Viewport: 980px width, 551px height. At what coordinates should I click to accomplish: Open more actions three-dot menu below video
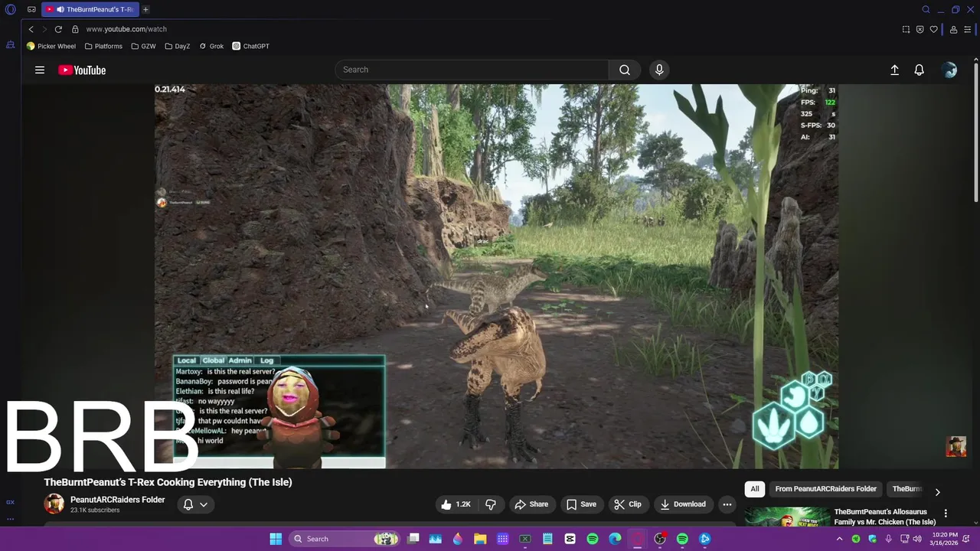[727, 504]
